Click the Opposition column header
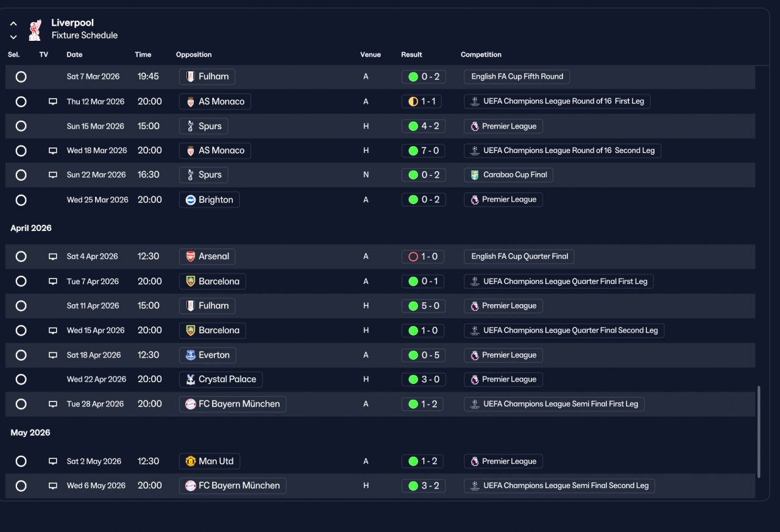This screenshot has width=780, height=532. [194, 55]
